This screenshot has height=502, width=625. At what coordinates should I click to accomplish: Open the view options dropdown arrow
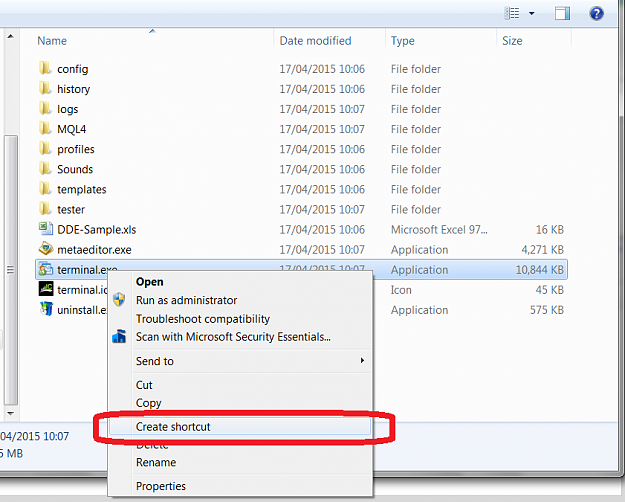pos(531,14)
